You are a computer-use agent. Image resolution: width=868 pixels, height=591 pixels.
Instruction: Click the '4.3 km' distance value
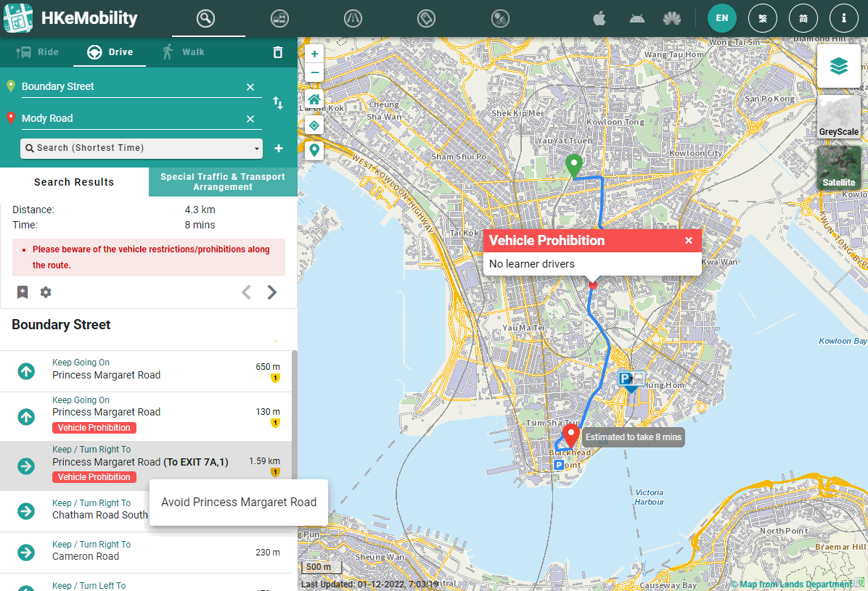(x=200, y=210)
